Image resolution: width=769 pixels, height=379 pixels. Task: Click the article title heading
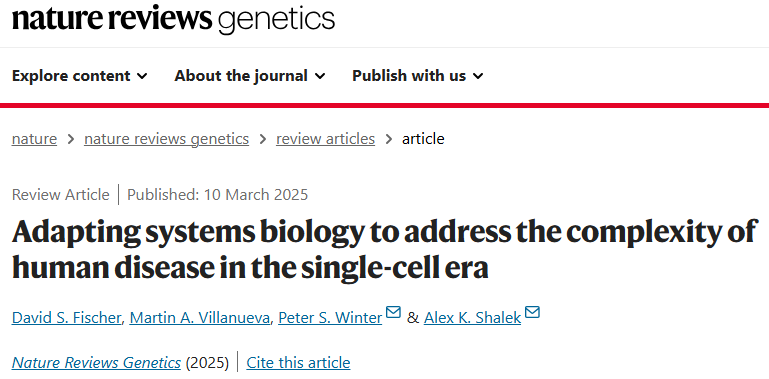pyautogui.click(x=385, y=251)
